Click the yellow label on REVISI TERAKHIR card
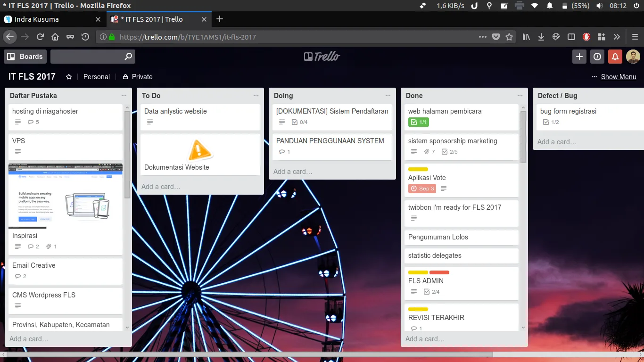 click(418, 309)
